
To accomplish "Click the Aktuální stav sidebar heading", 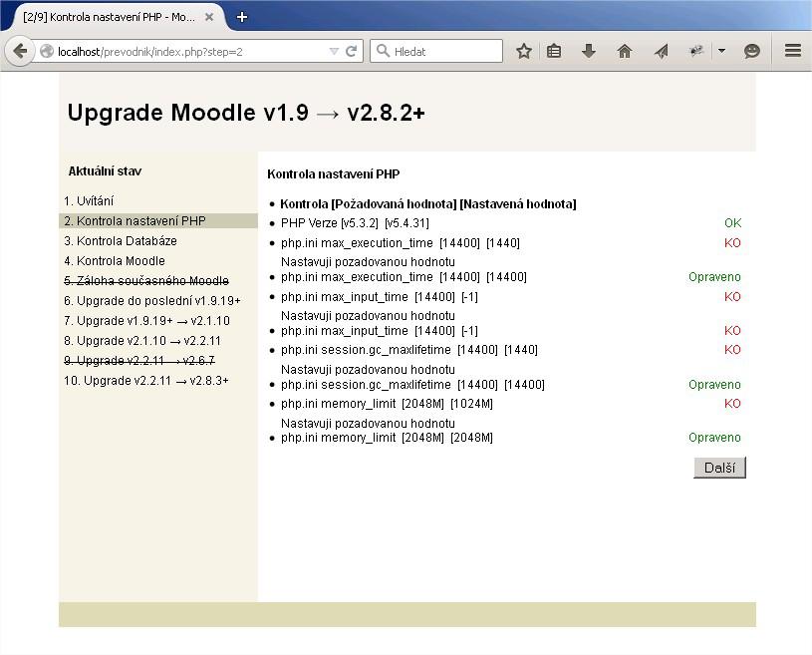I will 105,171.
